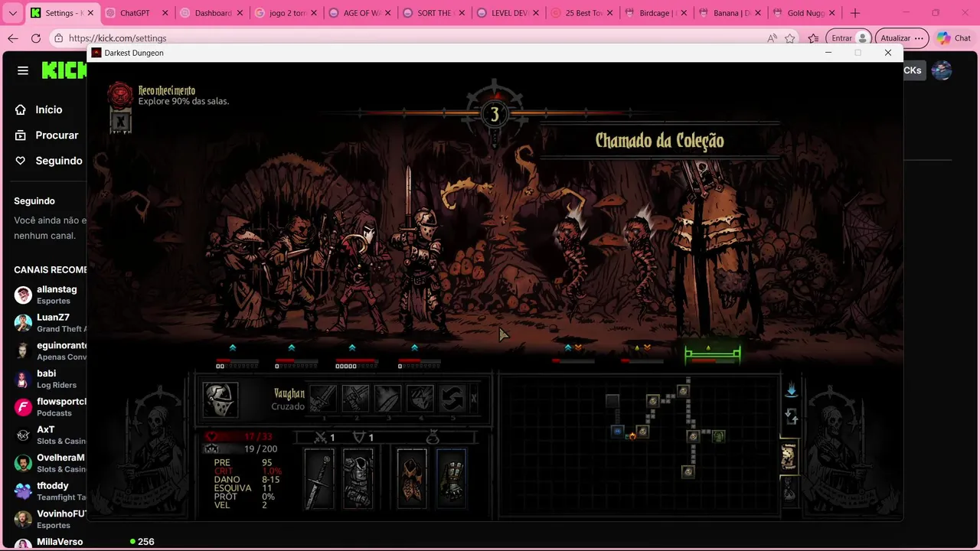This screenshot has width=980, height=551.
Task: Click the browser refresh icon
Action: coord(36,38)
